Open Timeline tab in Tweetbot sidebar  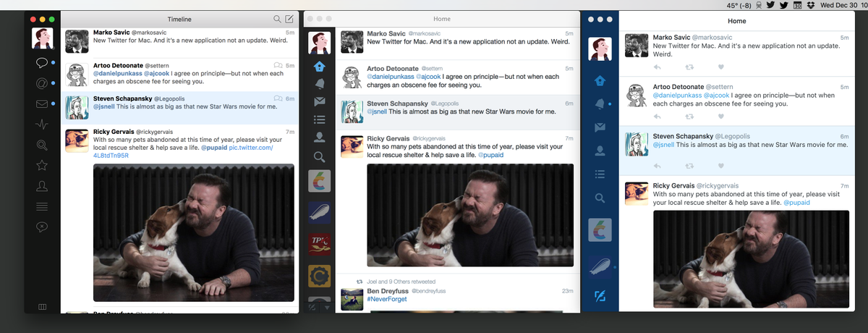point(42,63)
